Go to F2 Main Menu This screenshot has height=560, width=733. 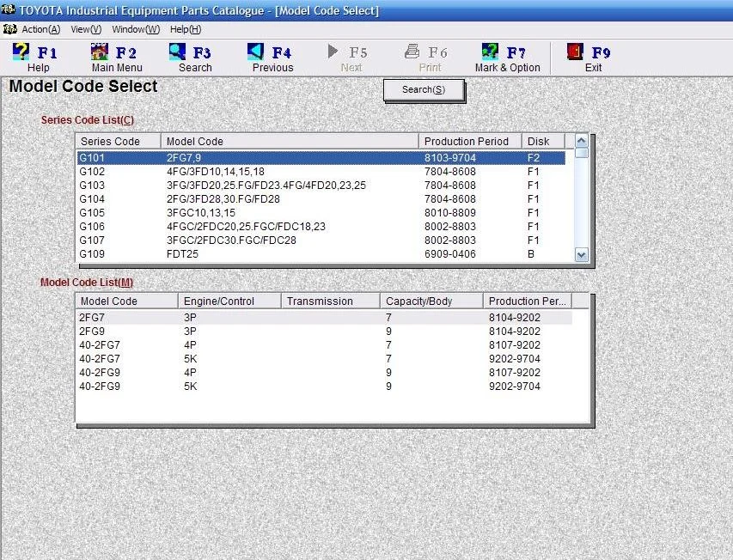(x=117, y=58)
